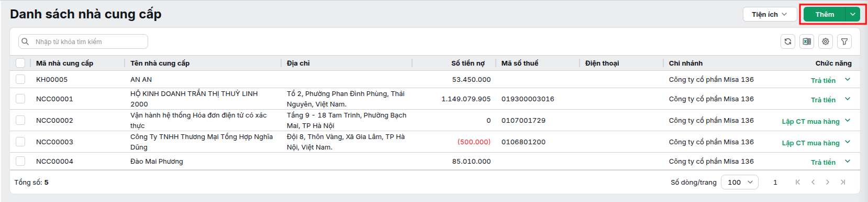Open table settings gear icon
This screenshot has height=202, width=868.
[x=826, y=41]
